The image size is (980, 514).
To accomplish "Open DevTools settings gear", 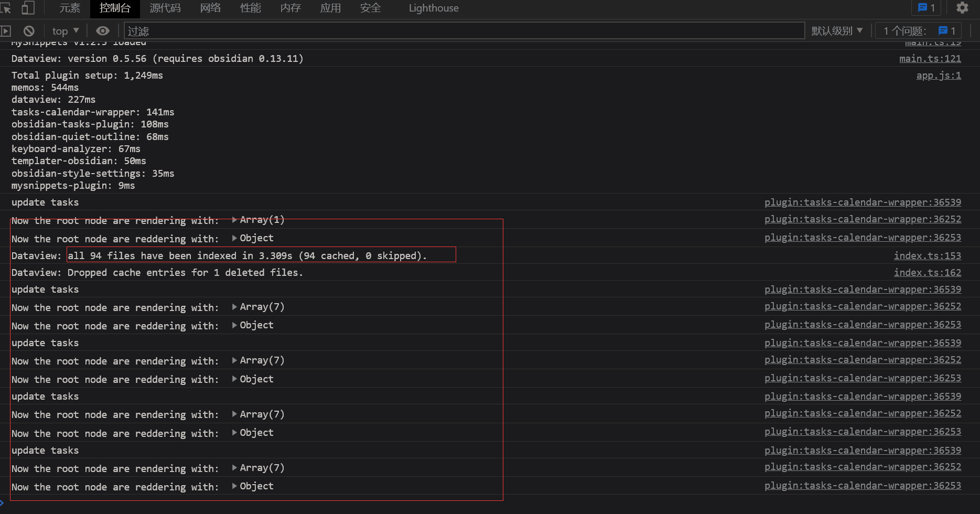I will (962, 8).
